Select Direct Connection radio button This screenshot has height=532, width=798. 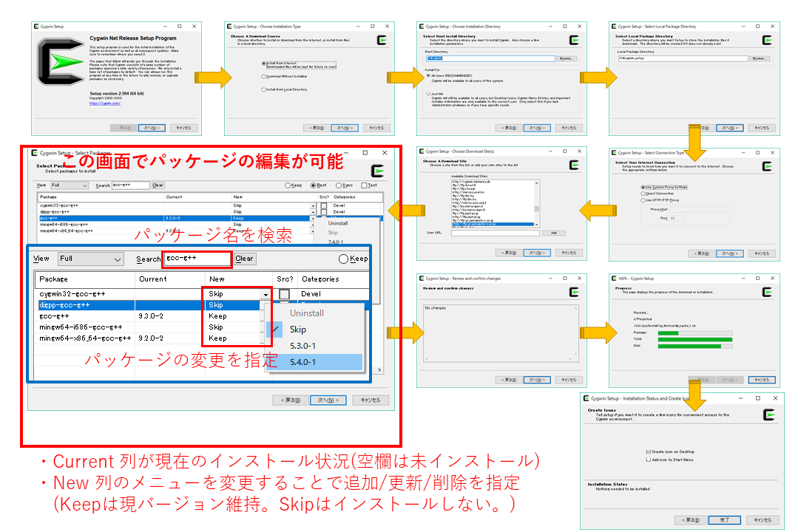coord(642,194)
